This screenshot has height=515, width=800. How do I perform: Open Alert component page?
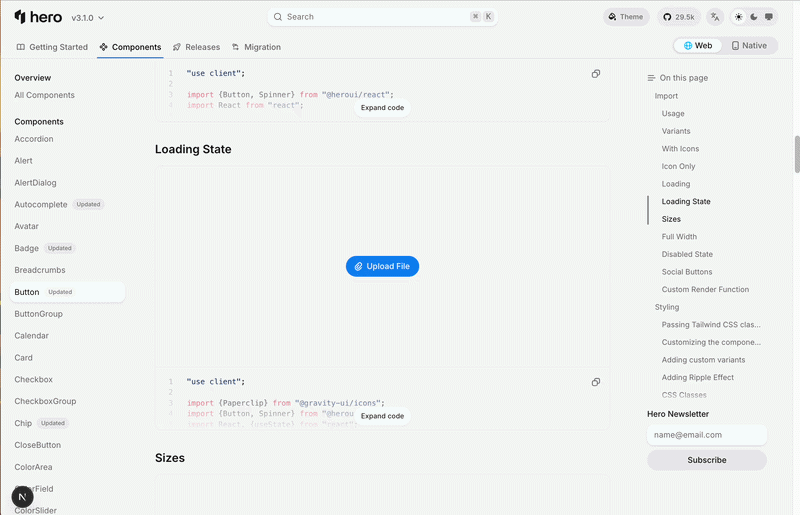pos(23,161)
